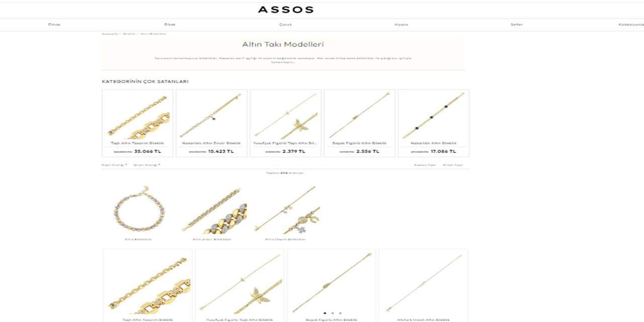Screen dimensions: 644x322
Task: Go to Çocuk category
Action: coord(285,25)
